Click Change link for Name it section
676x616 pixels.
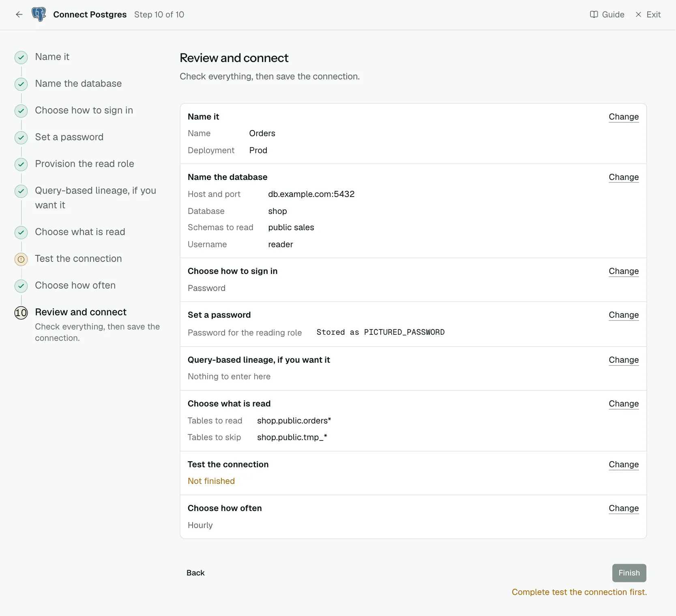point(624,117)
